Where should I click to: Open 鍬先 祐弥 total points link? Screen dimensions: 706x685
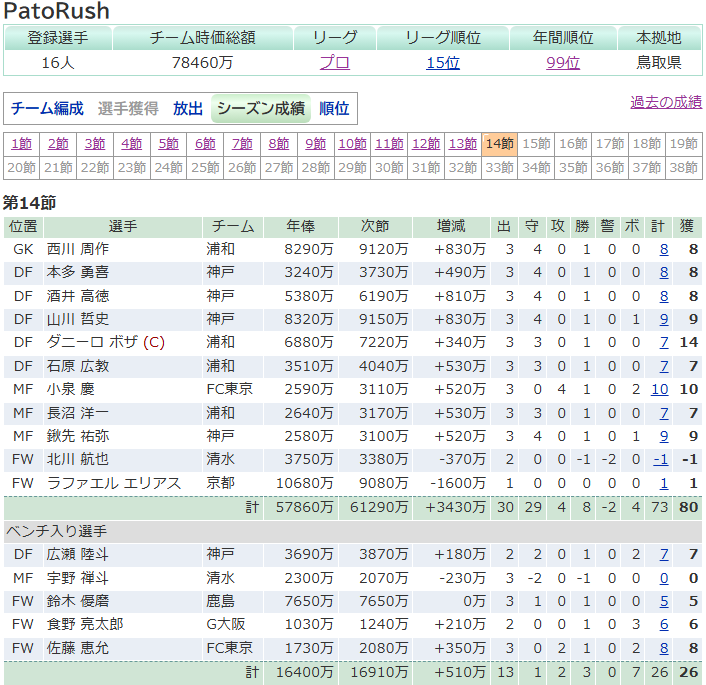click(x=664, y=436)
